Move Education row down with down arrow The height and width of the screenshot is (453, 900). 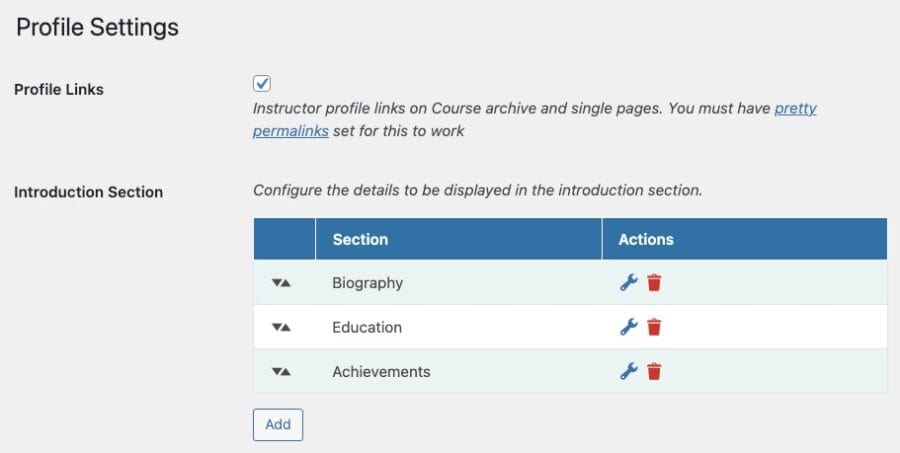[276, 327]
